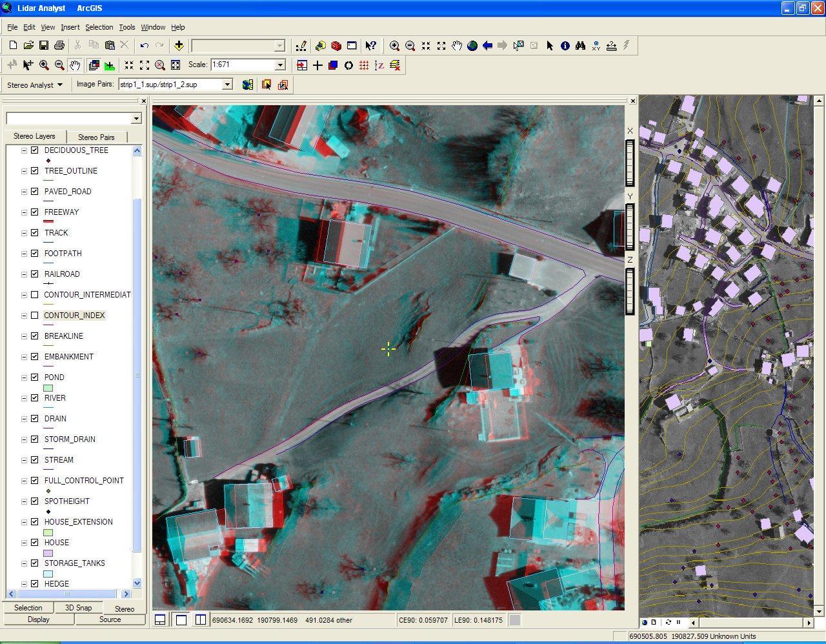
Task: Switch to the 3D Snap tab
Action: [78, 608]
